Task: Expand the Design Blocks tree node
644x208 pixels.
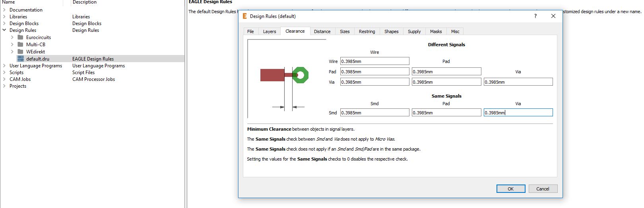Action: coord(4,23)
